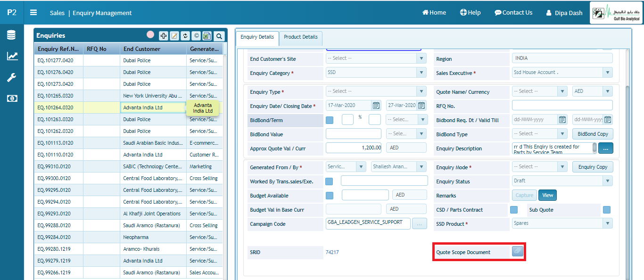Toggle the Sub Quote checkbox
644x280 pixels.
pos(607,209)
